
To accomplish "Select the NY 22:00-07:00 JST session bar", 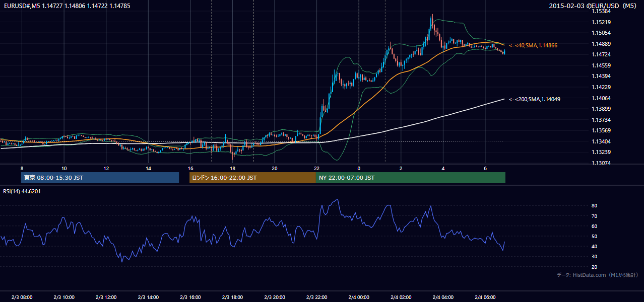I will point(411,178).
